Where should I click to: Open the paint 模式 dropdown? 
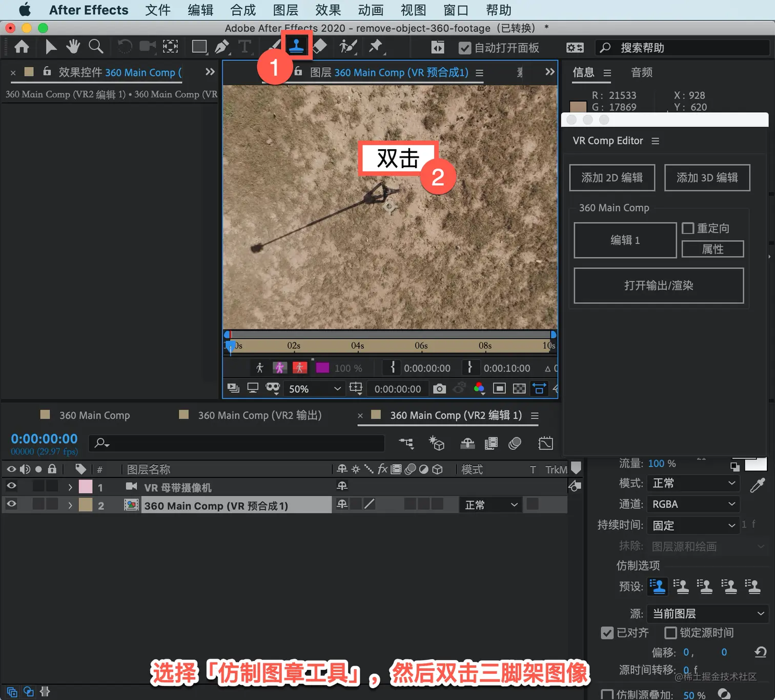coord(693,483)
